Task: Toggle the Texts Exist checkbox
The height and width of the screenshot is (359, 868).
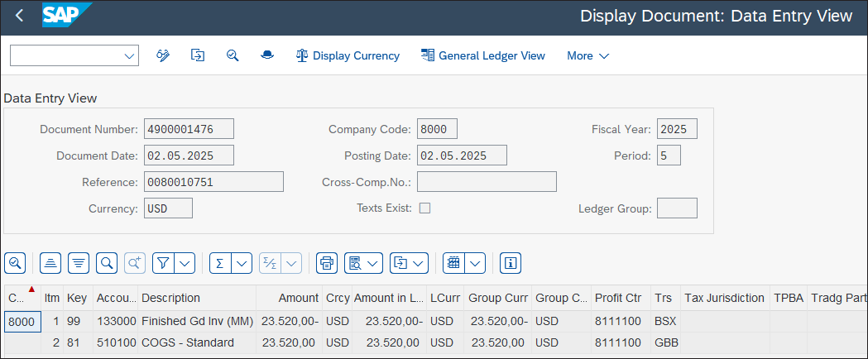Action: coord(424,208)
